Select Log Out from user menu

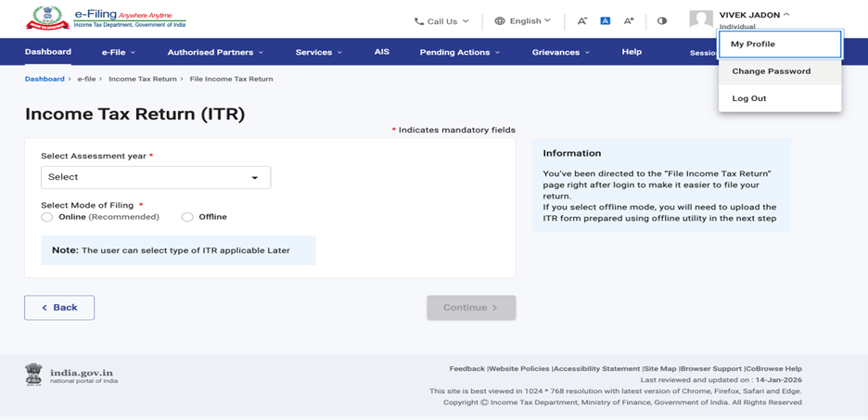tap(749, 98)
